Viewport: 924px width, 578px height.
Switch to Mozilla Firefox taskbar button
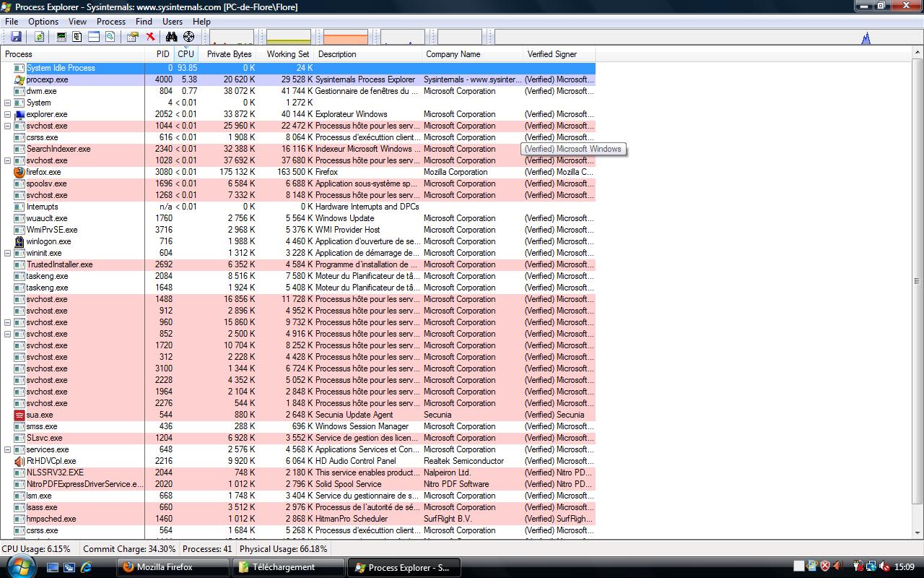pos(173,567)
